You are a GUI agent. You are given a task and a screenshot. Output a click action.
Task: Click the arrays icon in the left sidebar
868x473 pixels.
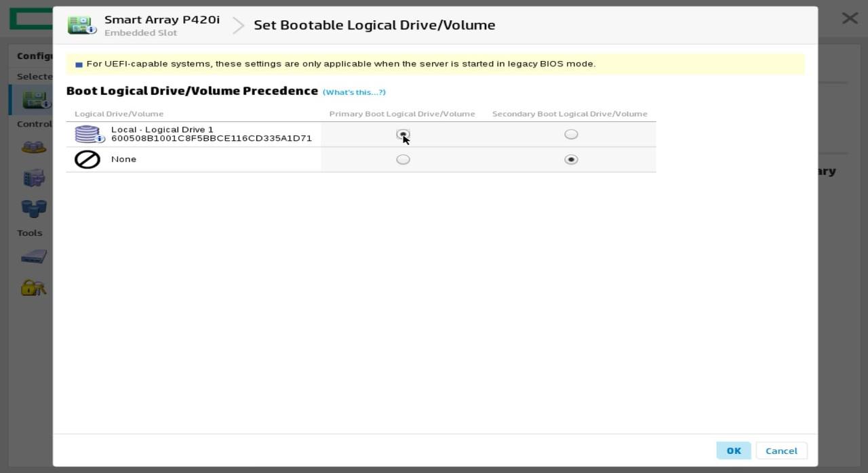33,147
